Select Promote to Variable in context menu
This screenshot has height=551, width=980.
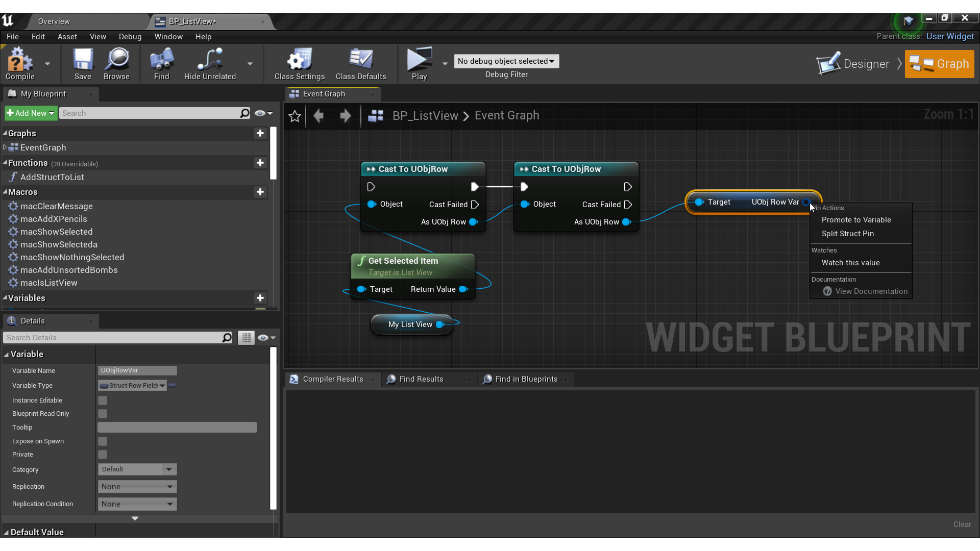pyautogui.click(x=856, y=219)
